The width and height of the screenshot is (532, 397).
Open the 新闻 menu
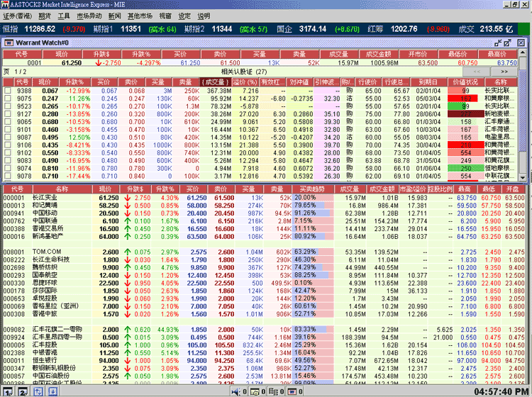tap(115, 16)
